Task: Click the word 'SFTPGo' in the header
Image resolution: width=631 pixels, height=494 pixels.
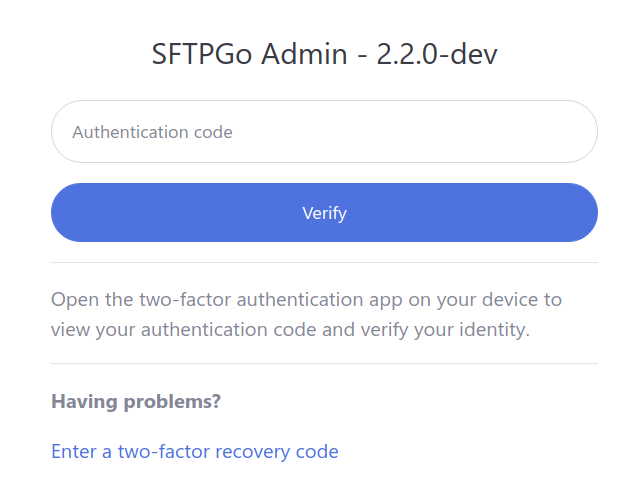Action: point(203,54)
